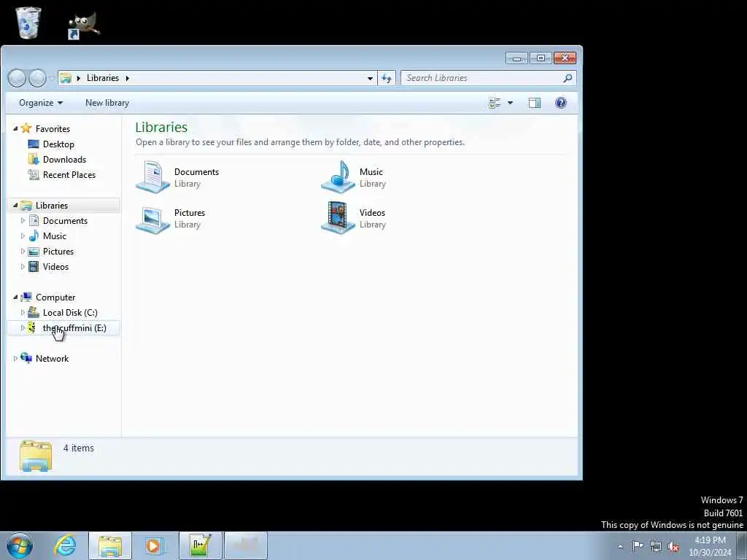Click the New library button
747x560 pixels.
[x=107, y=103]
